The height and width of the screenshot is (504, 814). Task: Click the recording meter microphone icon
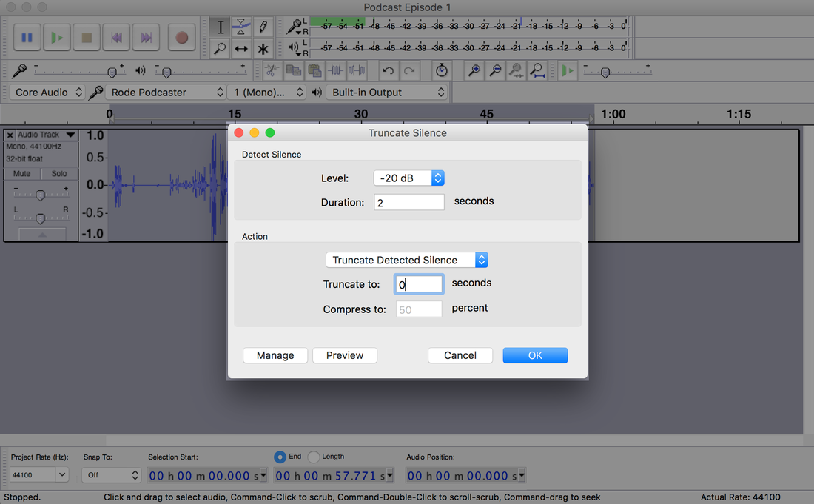coord(295,26)
